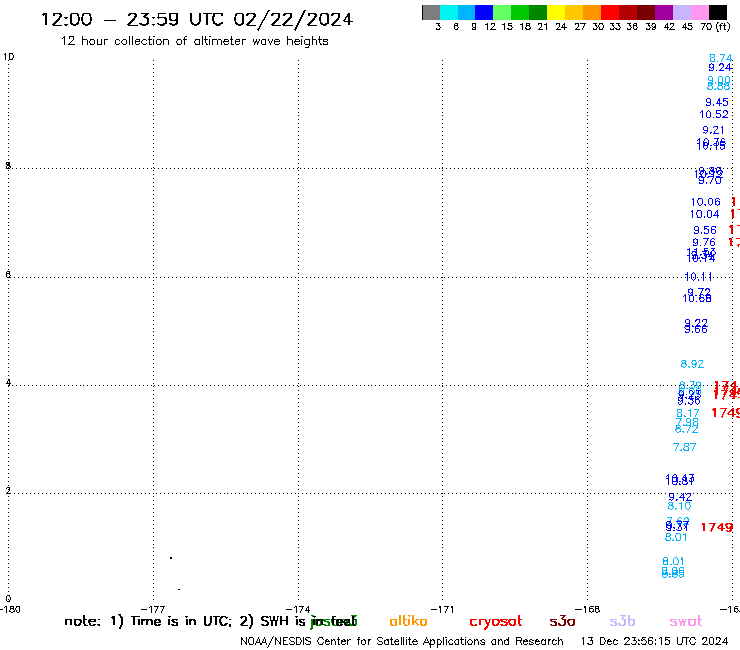Click longitude axis label '-180'
The height and width of the screenshot is (650, 740).
(10, 609)
